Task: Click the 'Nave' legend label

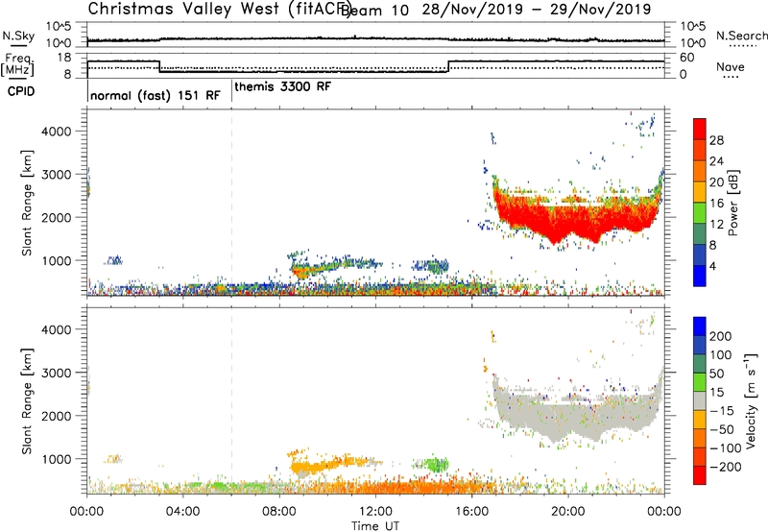Action: (x=730, y=67)
